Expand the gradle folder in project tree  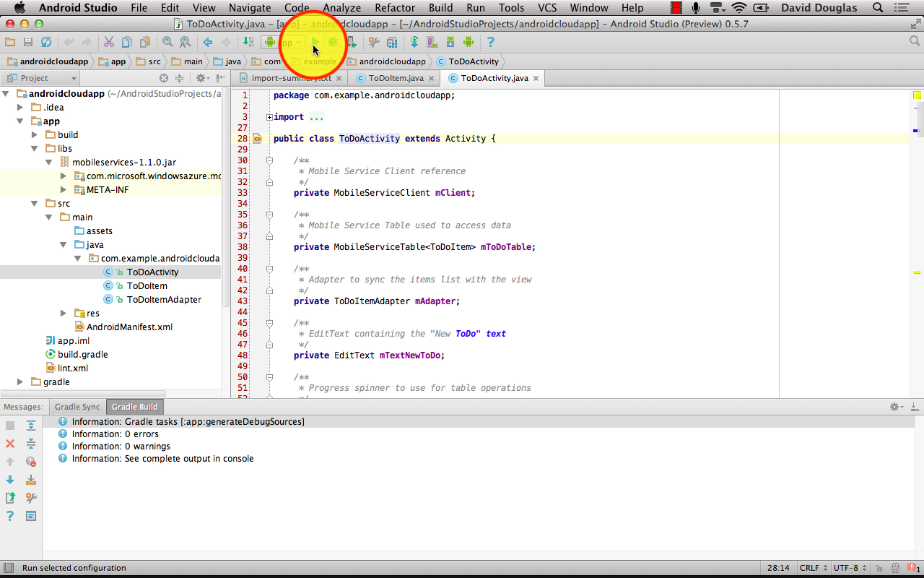[20, 381]
